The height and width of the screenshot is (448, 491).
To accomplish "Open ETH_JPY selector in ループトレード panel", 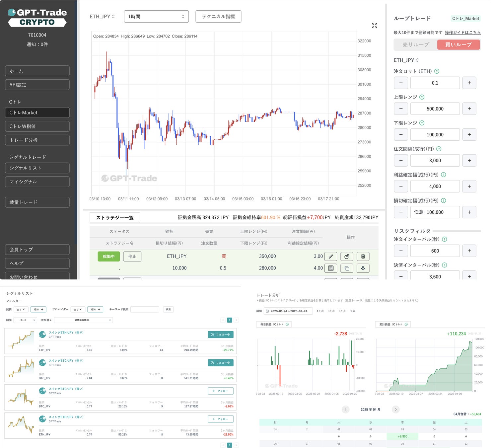I will [406, 60].
